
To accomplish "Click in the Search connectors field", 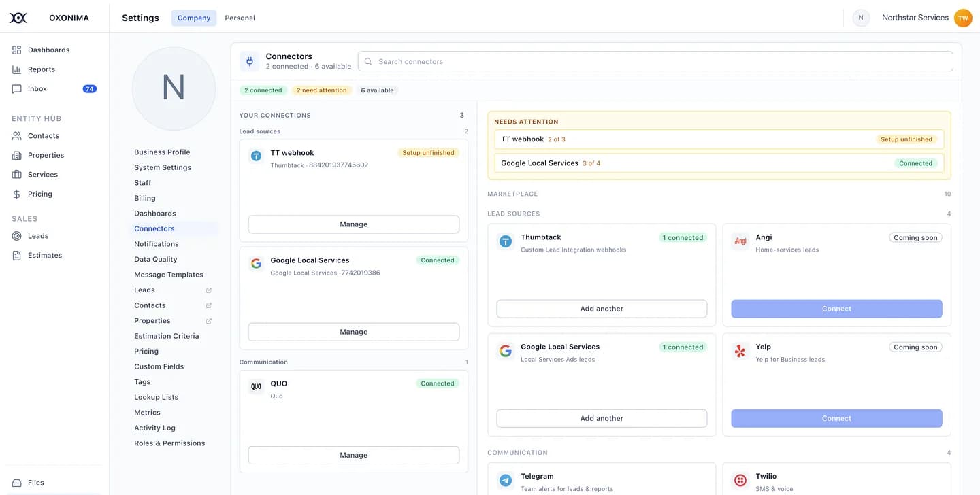I will click(655, 61).
